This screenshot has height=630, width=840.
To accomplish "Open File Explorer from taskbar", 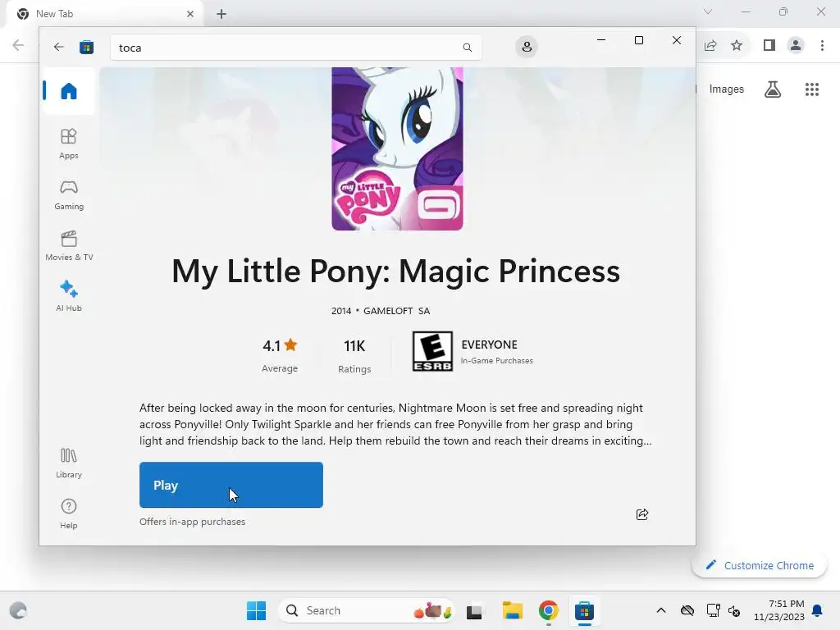I will [x=512, y=610].
